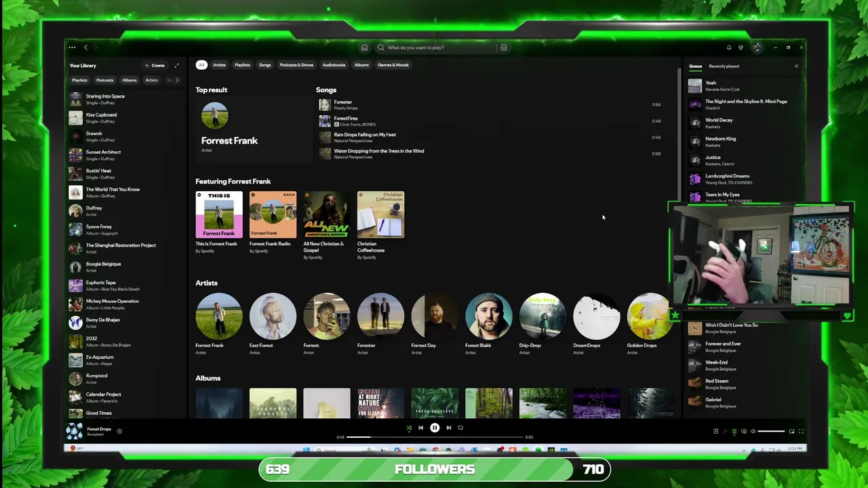Enter full screen from the player bar

[801, 431]
